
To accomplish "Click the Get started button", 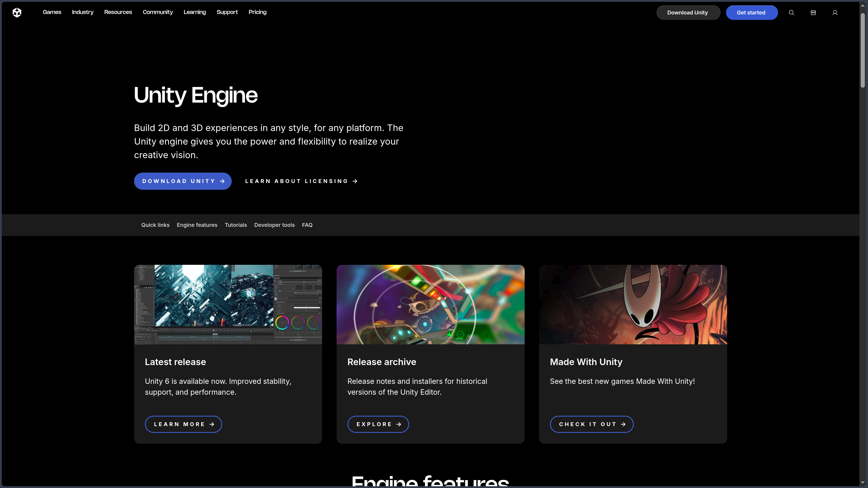I will tap(751, 12).
